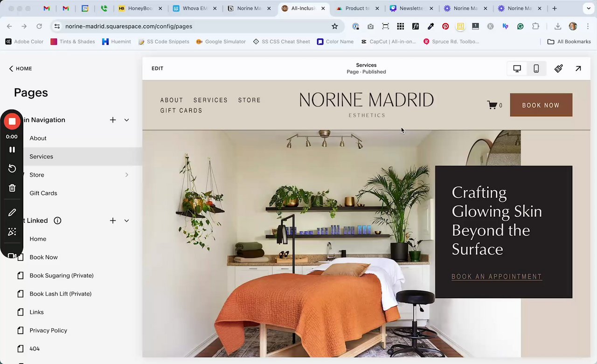The width and height of the screenshot is (597, 364).
Task: Delete the recording with trash icon
Action: [x=12, y=188]
